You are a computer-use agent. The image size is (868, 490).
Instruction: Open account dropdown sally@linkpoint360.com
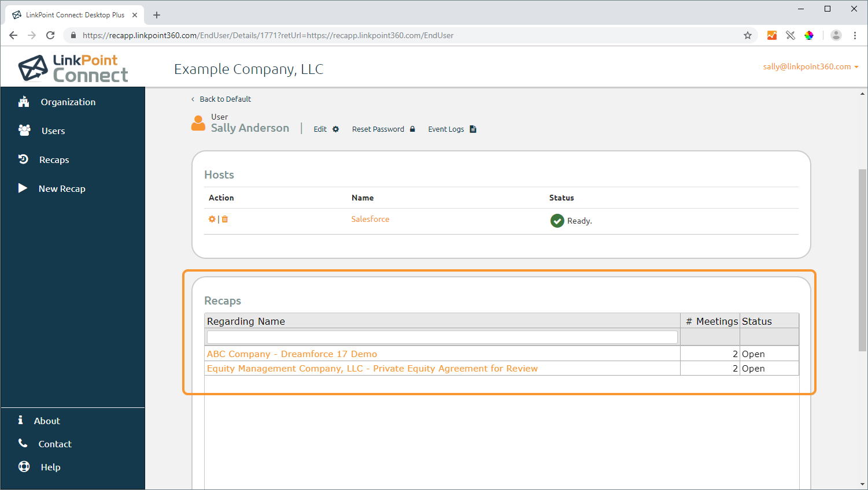point(811,66)
